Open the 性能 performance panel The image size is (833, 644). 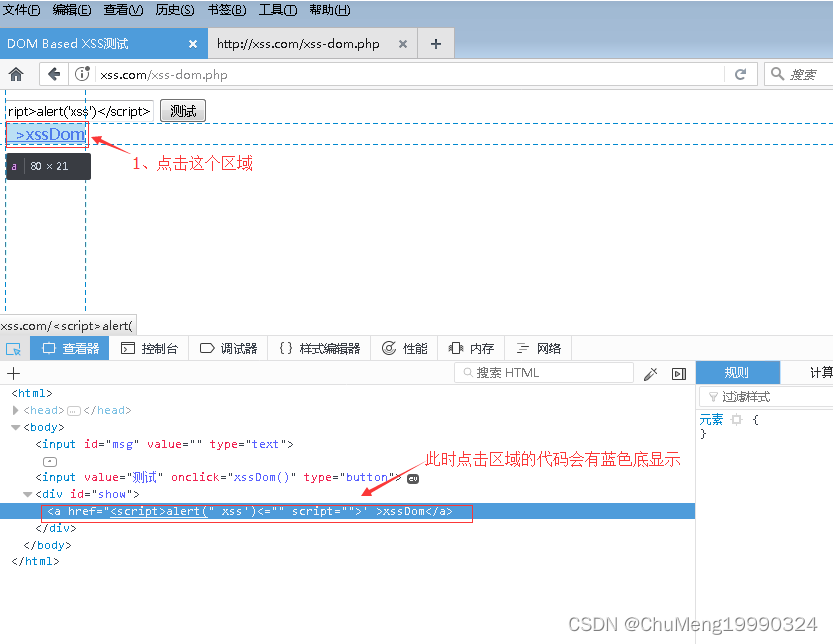[x=404, y=349]
